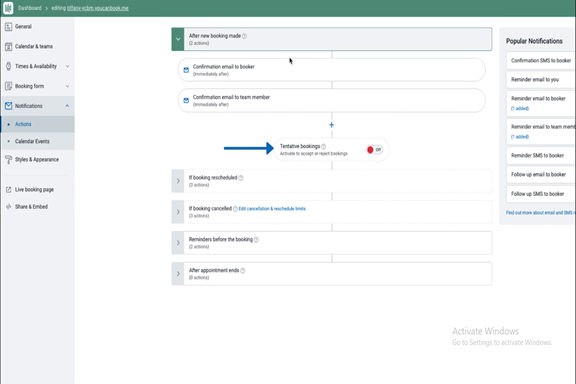Expand the If booking cancelled section
The width and height of the screenshot is (576, 384).
click(x=178, y=212)
